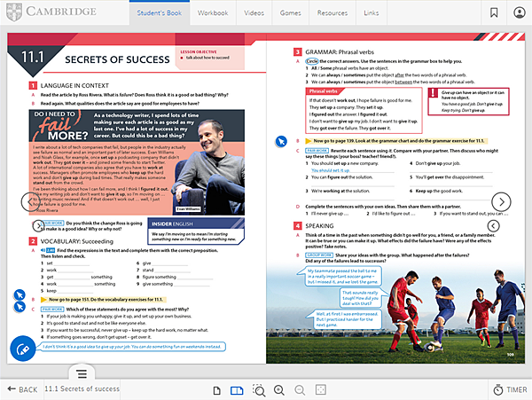Click the Cambridge logo shield
Viewport: 532px width, 400px height.
[x=14, y=12]
